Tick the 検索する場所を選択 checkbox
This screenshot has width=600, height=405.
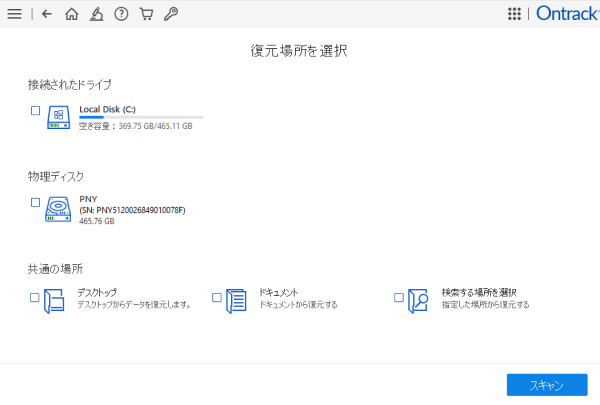coord(399,297)
